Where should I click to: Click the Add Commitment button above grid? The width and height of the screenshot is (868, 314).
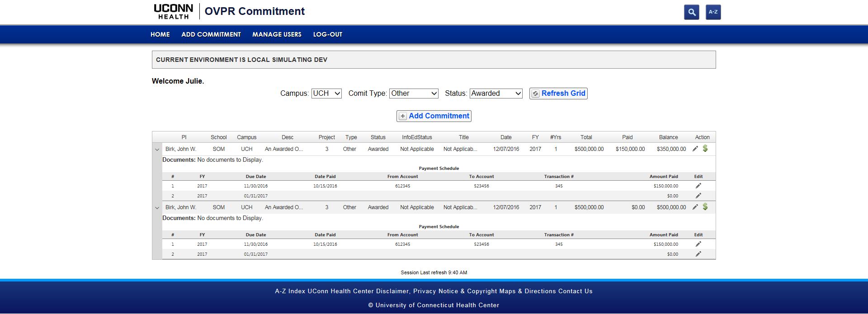[434, 116]
